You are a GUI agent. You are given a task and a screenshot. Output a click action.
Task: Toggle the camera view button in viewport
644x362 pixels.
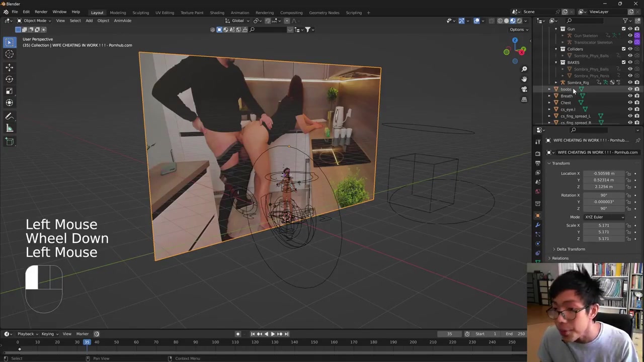click(x=524, y=89)
